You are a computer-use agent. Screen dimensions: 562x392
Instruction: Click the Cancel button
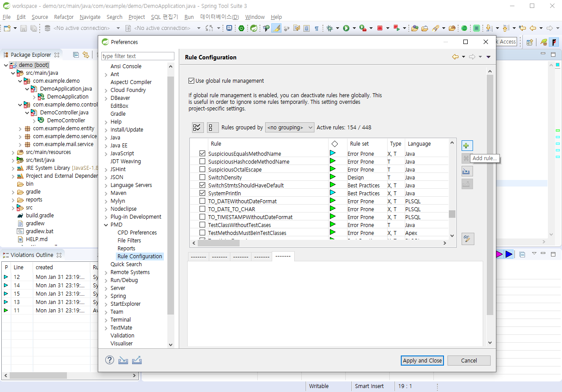point(469,360)
